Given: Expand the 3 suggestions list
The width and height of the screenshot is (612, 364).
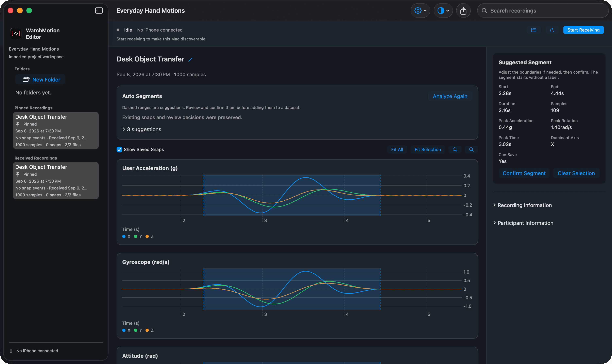Looking at the screenshot, I should tap(142, 129).
